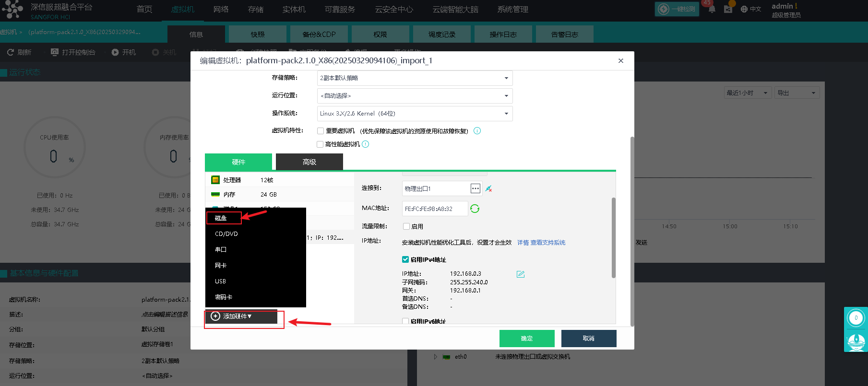Screen dimensions: 868x386
Task: Enable the 重要虚拟机 checkbox
Action: tap(321, 131)
